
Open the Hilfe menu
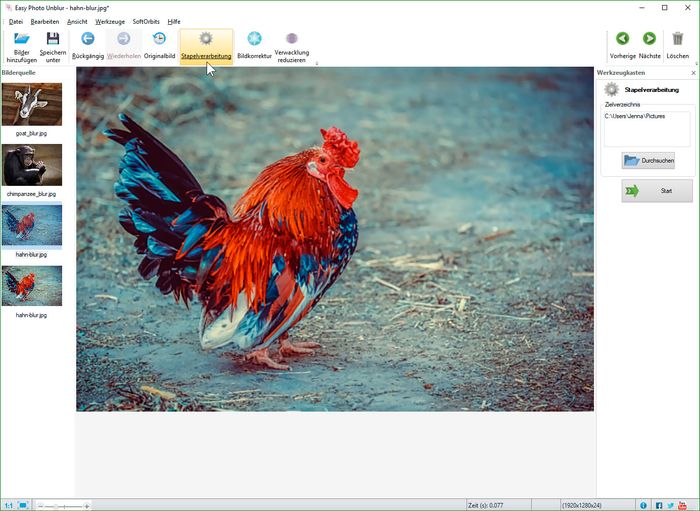[x=174, y=21]
